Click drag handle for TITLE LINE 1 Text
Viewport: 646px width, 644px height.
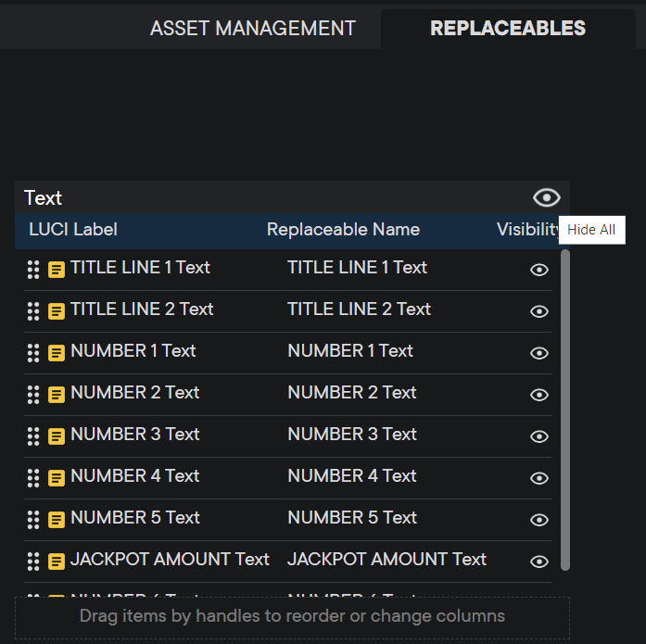click(33, 270)
